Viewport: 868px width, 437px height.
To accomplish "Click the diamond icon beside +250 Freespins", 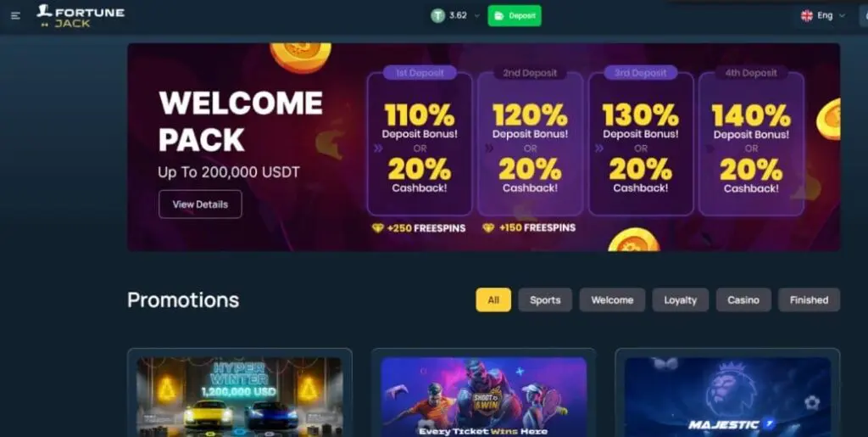I will (x=377, y=228).
